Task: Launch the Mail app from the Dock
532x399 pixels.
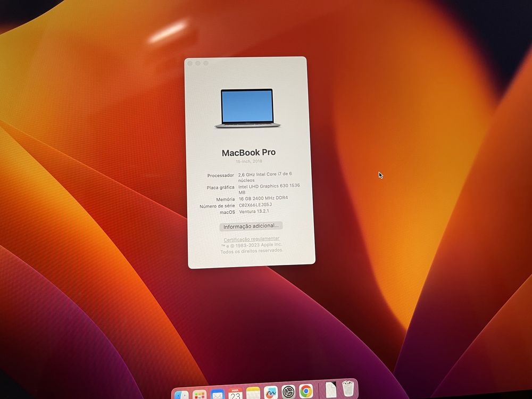Action: tap(217, 394)
